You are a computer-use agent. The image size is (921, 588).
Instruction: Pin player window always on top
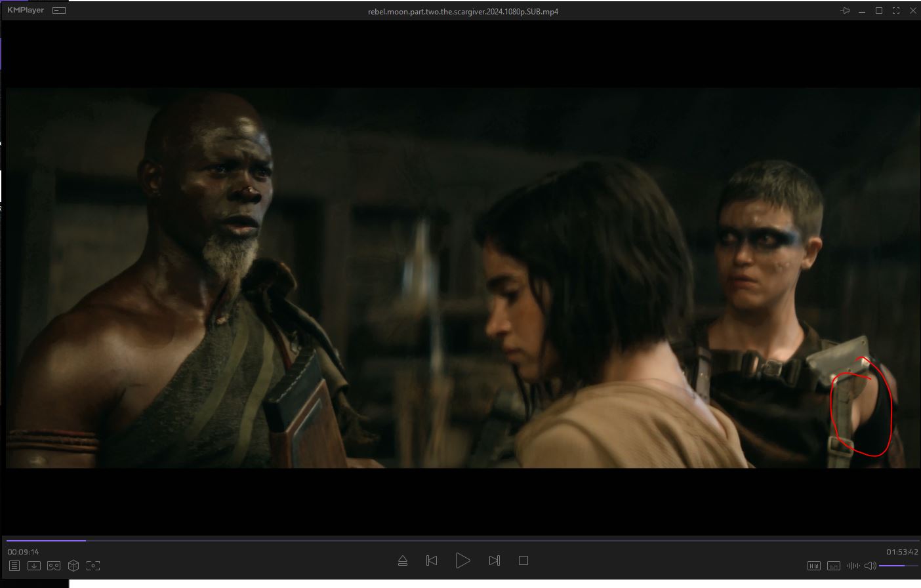click(845, 11)
